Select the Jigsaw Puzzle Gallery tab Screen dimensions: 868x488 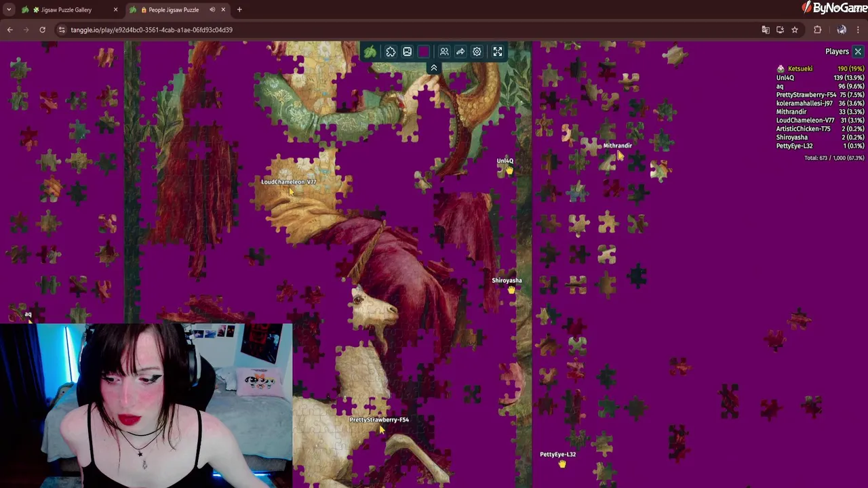[x=70, y=9]
